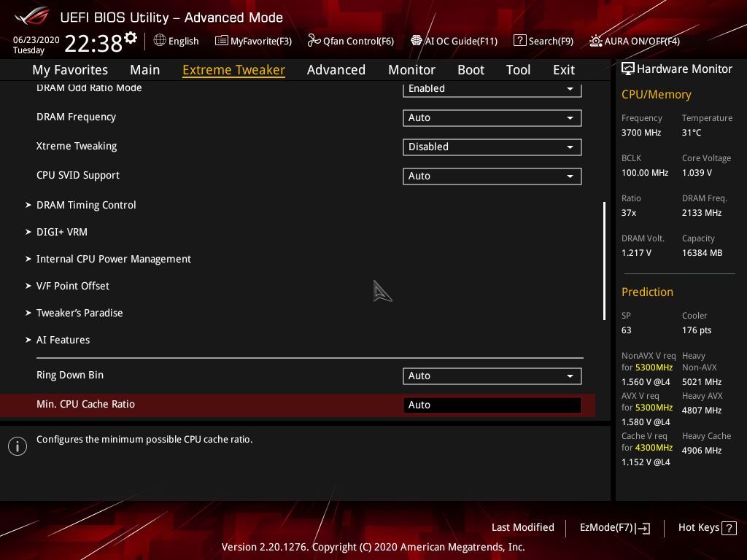This screenshot has width=747, height=560.
Task: Open the DRAM Frequency dropdown
Action: click(492, 117)
